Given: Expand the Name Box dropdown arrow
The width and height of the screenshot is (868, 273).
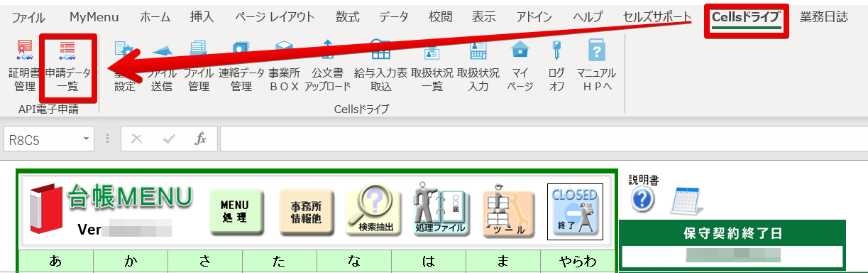Looking at the screenshot, I should tap(86, 139).
